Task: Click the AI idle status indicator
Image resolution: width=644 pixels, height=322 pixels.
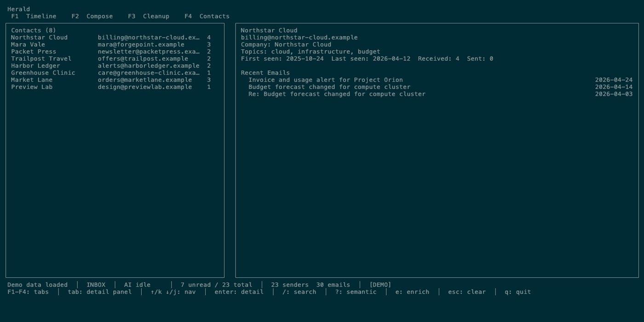Action: pyautogui.click(x=137, y=285)
